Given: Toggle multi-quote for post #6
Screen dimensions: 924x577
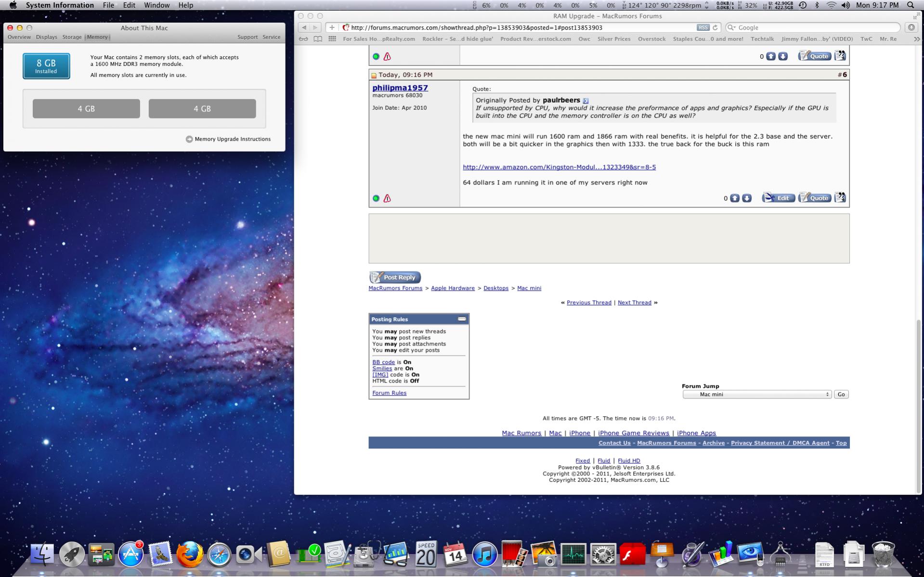Looking at the screenshot, I should click(x=840, y=197).
